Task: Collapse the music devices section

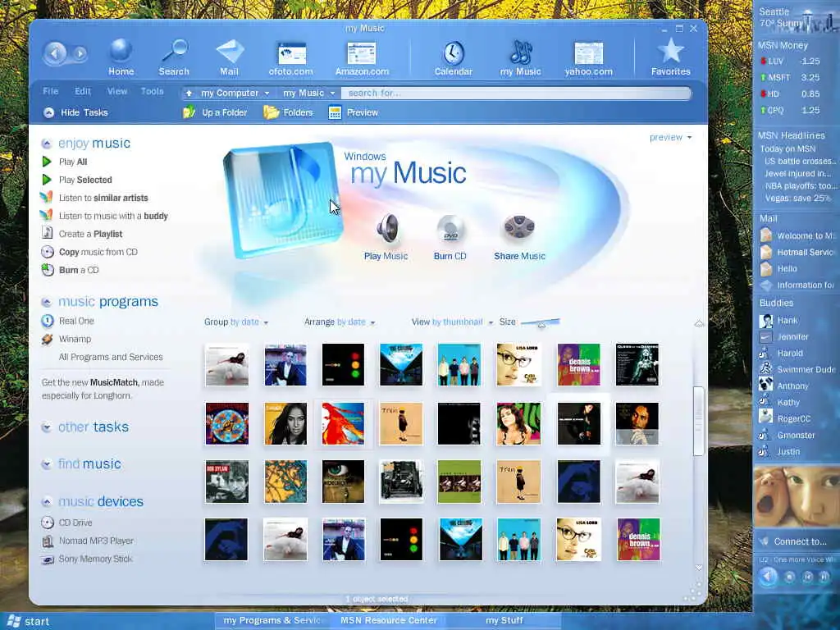Action: (x=47, y=502)
